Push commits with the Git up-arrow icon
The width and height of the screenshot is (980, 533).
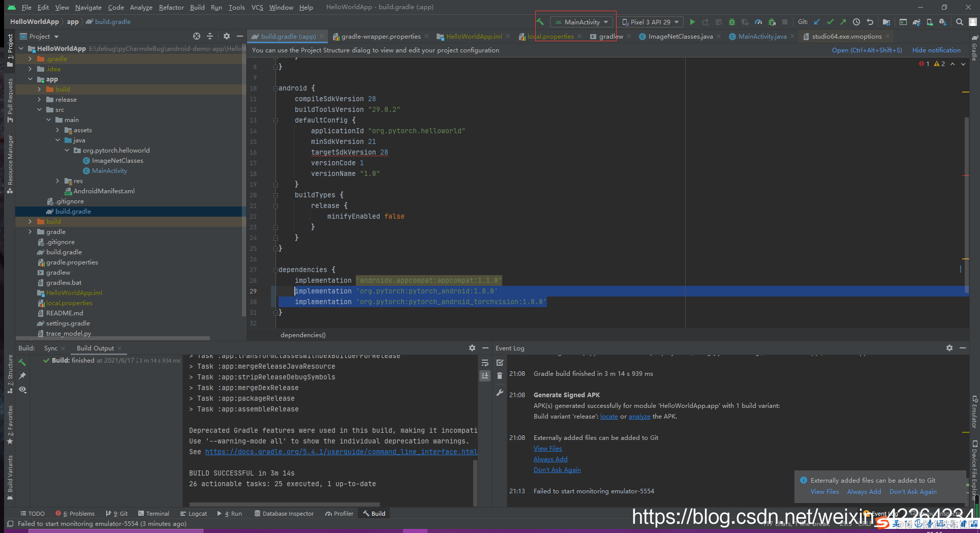pyautogui.click(x=843, y=22)
